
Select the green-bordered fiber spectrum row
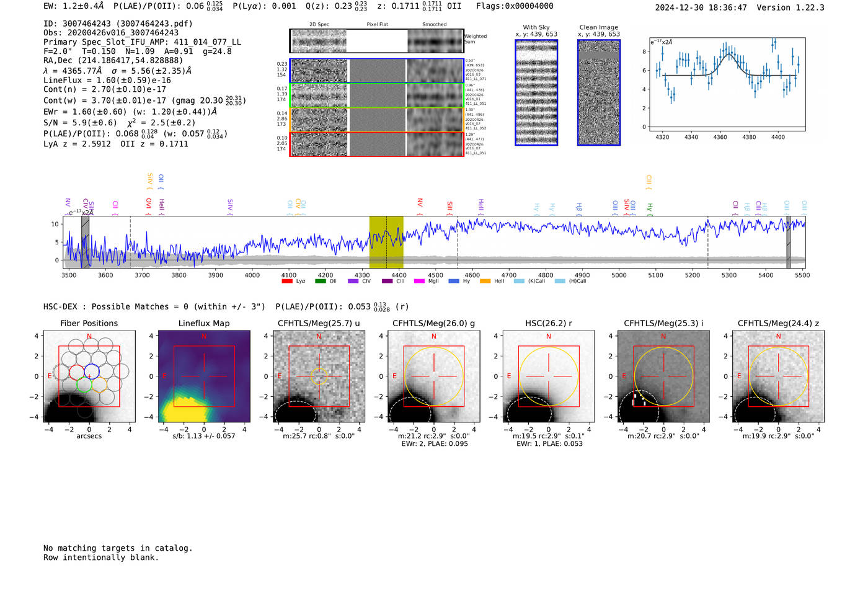pos(376,96)
